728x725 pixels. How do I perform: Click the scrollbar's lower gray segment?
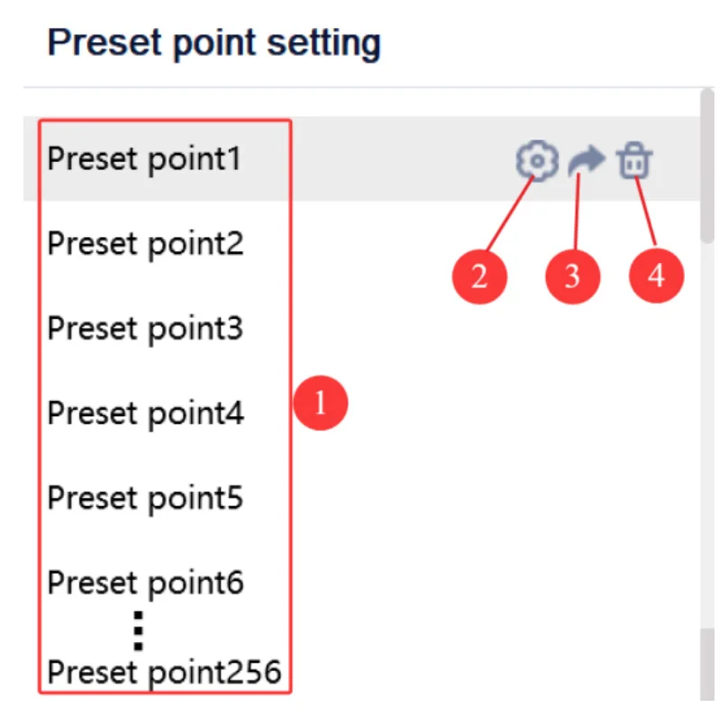point(707,665)
